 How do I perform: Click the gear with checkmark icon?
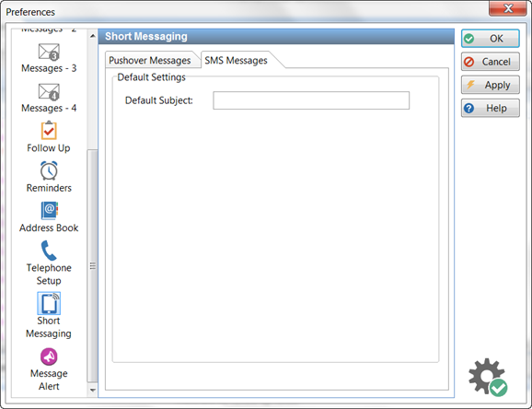coord(488,377)
